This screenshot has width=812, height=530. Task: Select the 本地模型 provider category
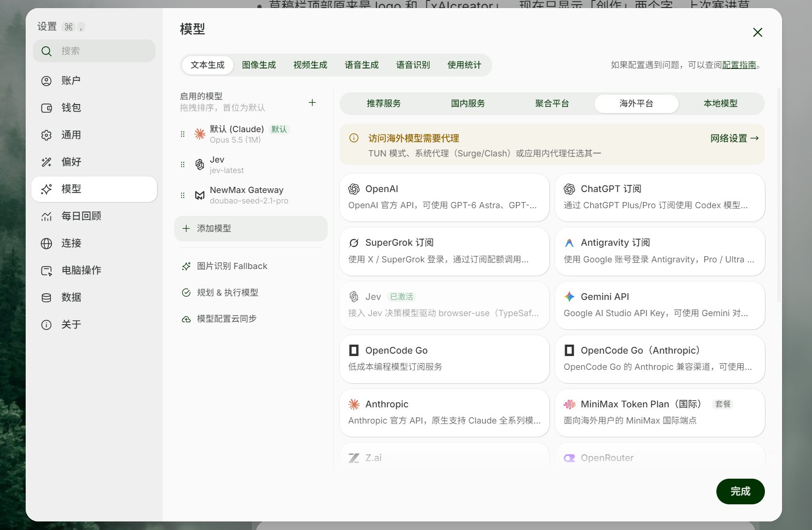point(721,104)
